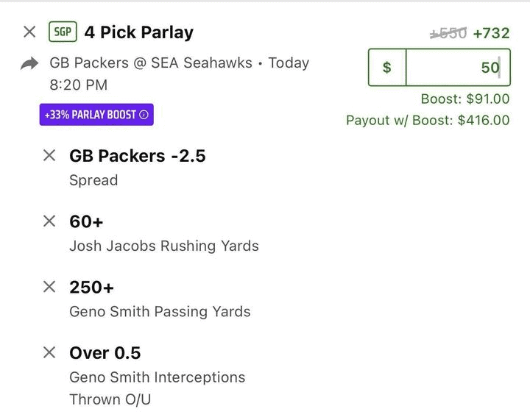The width and height of the screenshot is (530, 420).
Task: Open the parlay boost info icon
Action: 144,115
